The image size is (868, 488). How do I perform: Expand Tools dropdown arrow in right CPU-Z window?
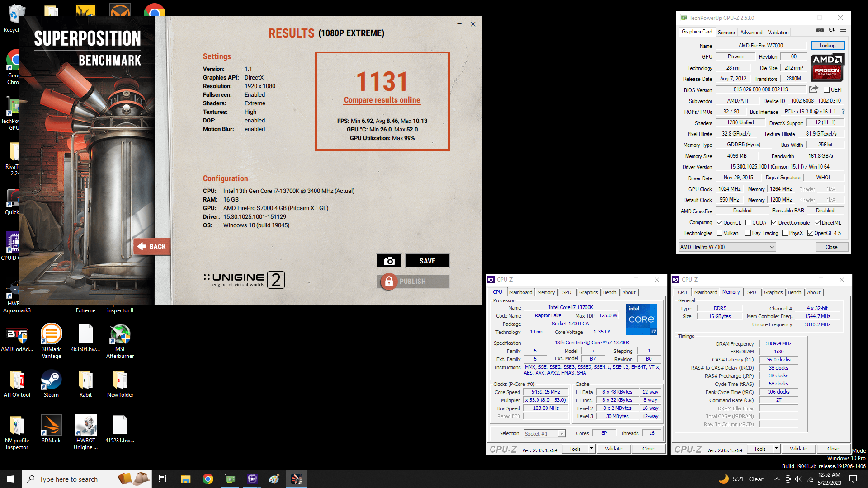click(776, 449)
